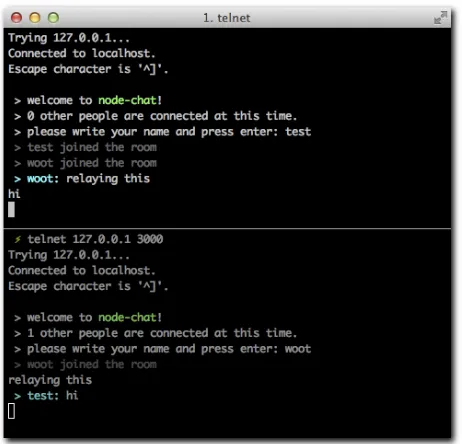Click the 'test: hi' message

pos(46,396)
